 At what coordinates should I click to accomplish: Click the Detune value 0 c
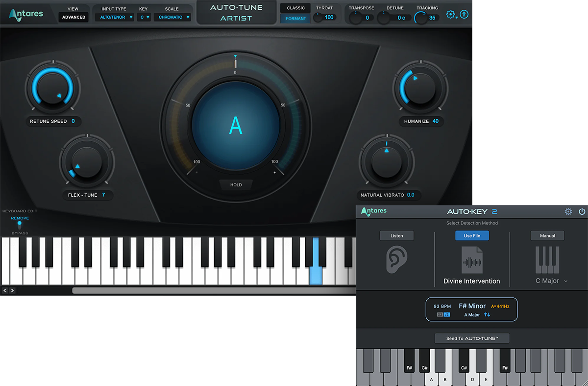401,18
